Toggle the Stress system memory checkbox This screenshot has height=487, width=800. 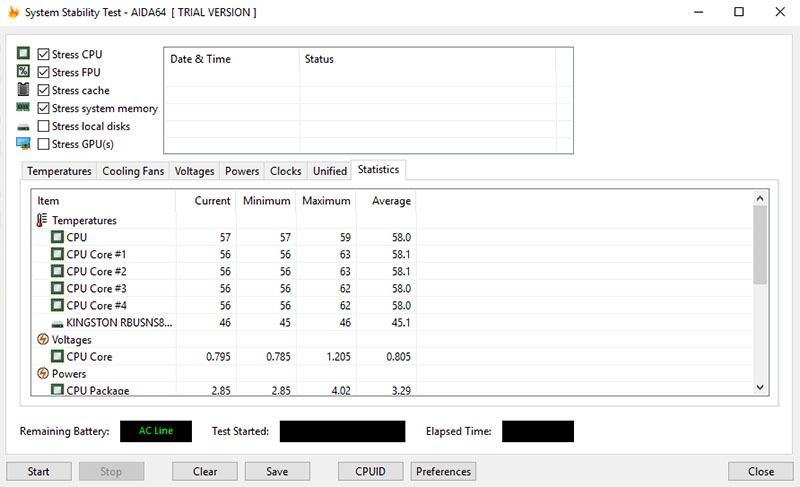(x=43, y=108)
